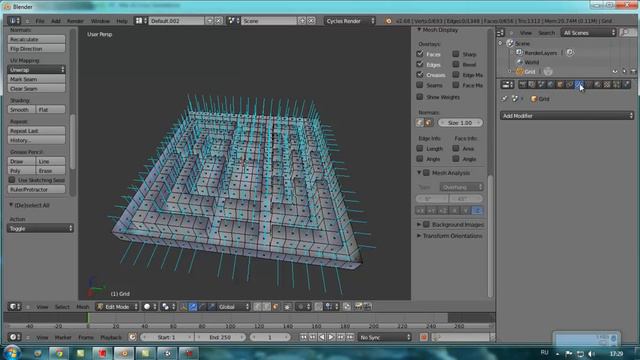The width and height of the screenshot is (640, 360).
Task: Open the Mesh menu in 3D header
Action: coord(82,307)
